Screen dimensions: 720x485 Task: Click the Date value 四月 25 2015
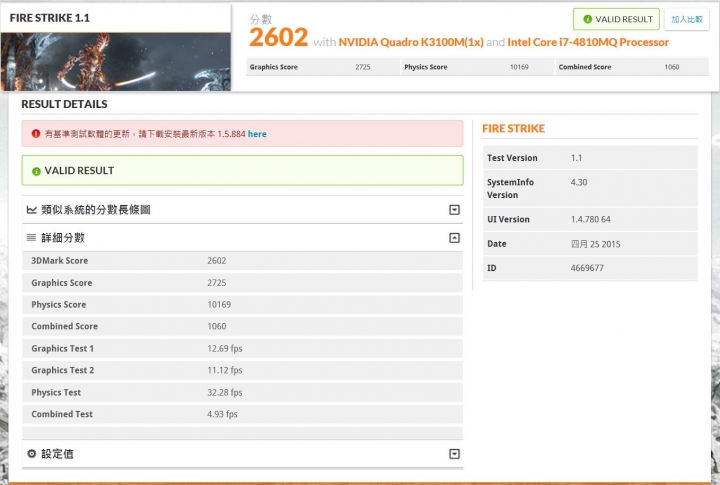[596, 244]
